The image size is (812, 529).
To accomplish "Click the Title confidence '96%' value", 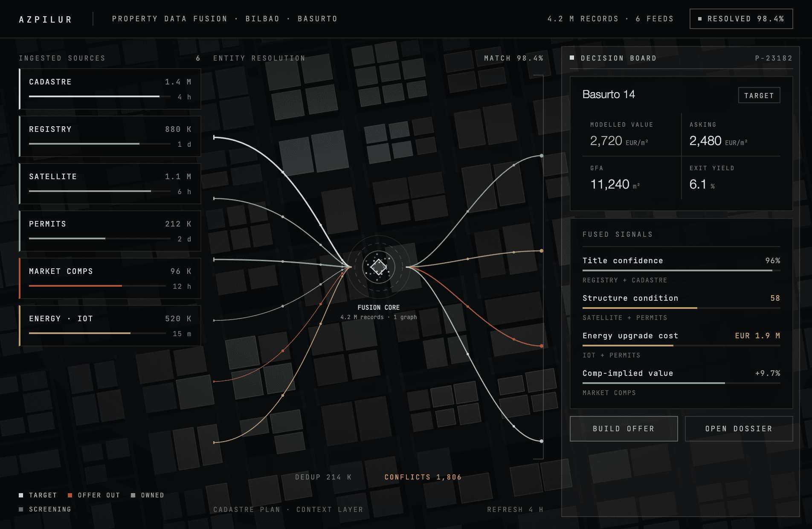I will tap(773, 261).
